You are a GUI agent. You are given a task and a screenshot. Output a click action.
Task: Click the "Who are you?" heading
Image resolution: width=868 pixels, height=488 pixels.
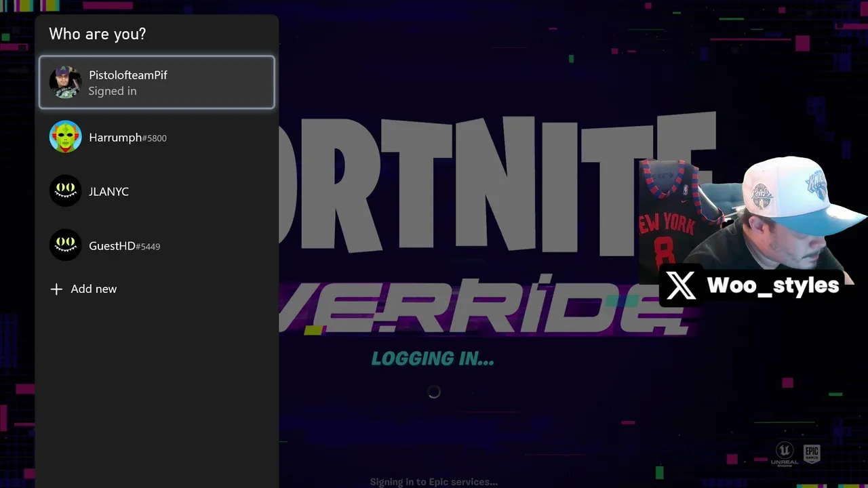98,34
